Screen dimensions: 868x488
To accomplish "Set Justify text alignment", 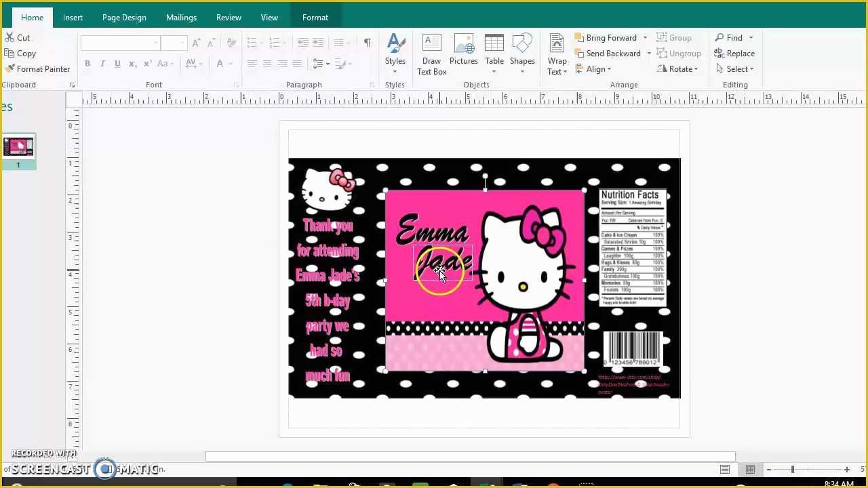I will 296,64.
